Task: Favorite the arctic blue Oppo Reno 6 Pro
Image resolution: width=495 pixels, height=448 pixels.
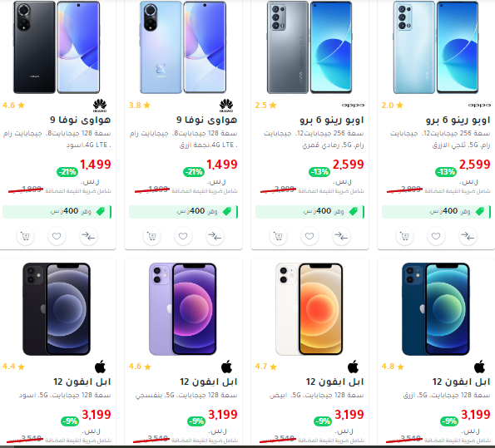Action: (x=436, y=236)
